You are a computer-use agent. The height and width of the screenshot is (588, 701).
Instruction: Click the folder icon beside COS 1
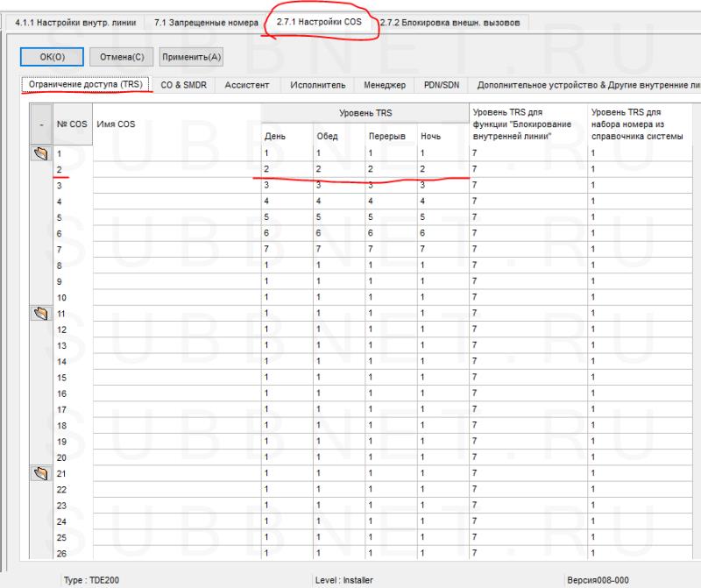pos(40,153)
